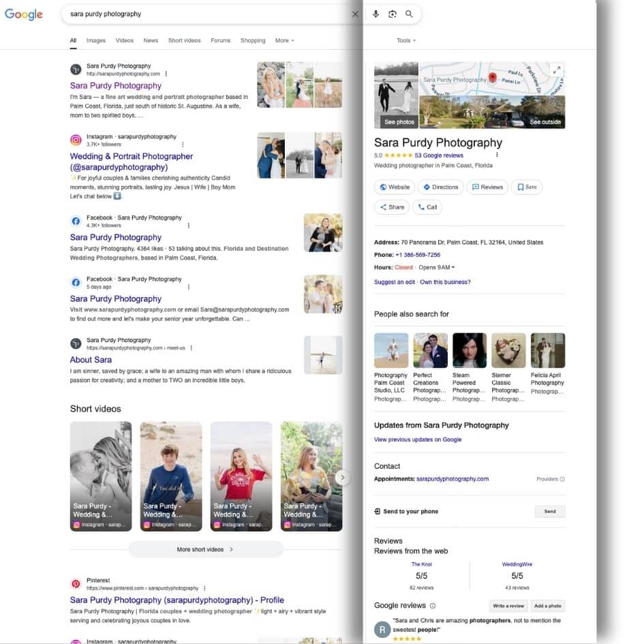Open options menu for sarapurdyphotography.com result
This screenshot has width=644, height=644.
[166, 74]
